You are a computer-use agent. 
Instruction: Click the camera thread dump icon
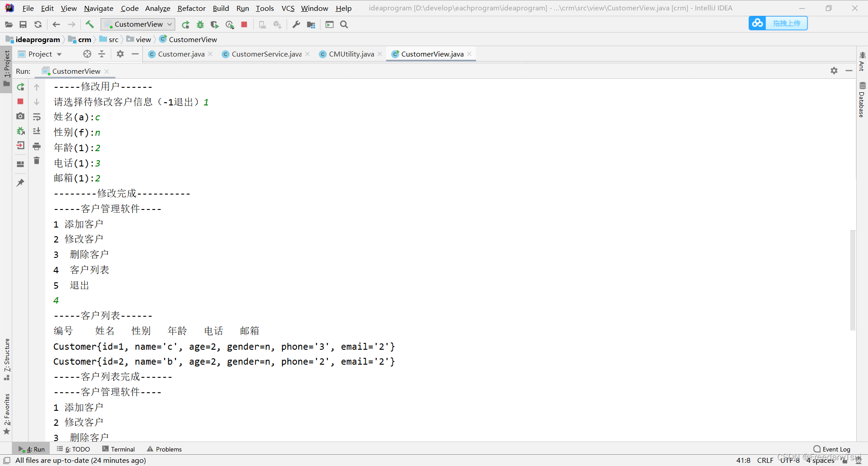pyautogui.click(x=20, y=116)
